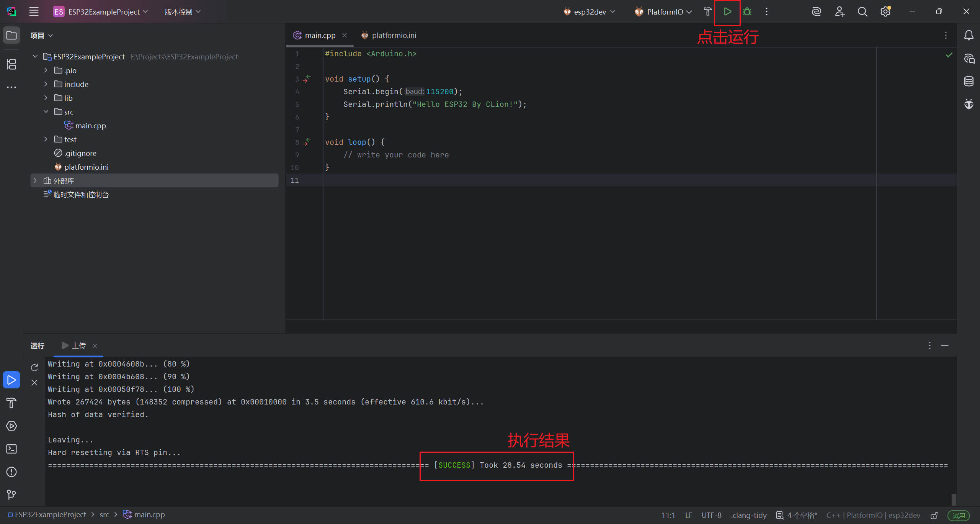Viewport: 980px width, 524px height.
Task: Click the Debug bug icon
Action: click(747, 12)
